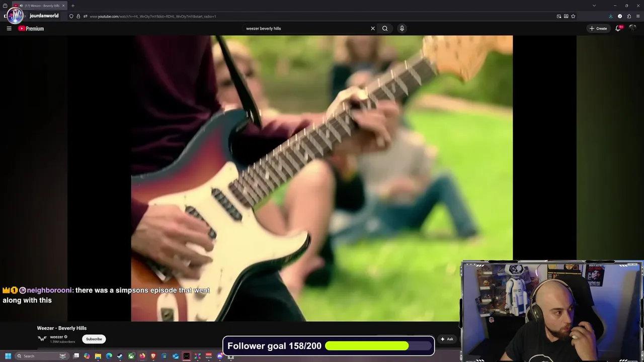This screenshot has height=362, width=644.
Task: Focus the search box with weezer beverly hills
Action: (x=306, y=29)
